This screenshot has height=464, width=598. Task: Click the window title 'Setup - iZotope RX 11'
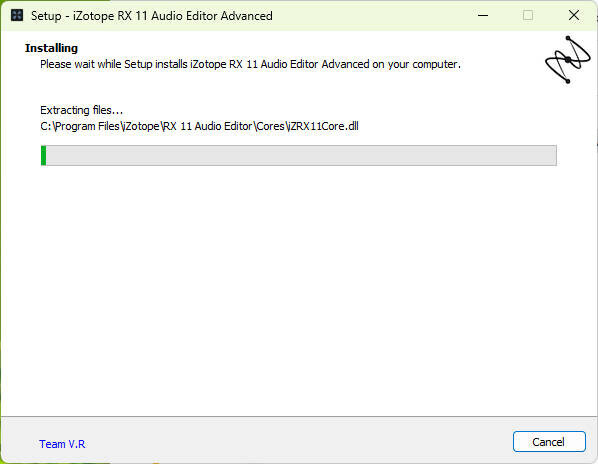(x=151, y=16)
